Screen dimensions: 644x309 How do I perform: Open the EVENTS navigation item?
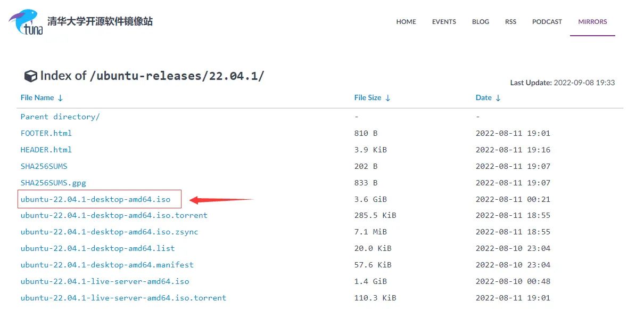pyautogui.click(x=444, y=22)
